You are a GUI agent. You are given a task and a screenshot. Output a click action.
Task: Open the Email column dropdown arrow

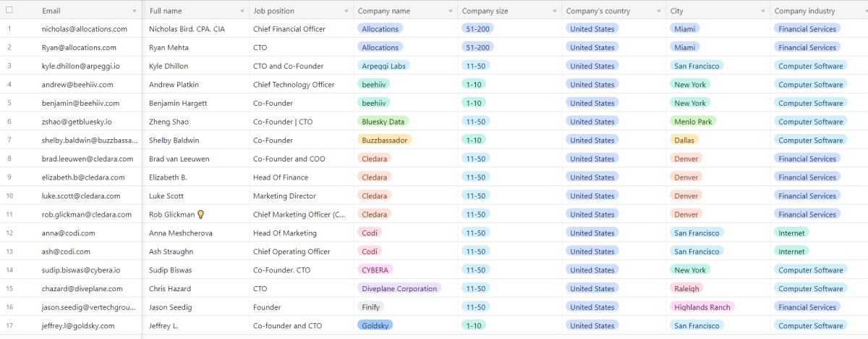click(134, 11)
